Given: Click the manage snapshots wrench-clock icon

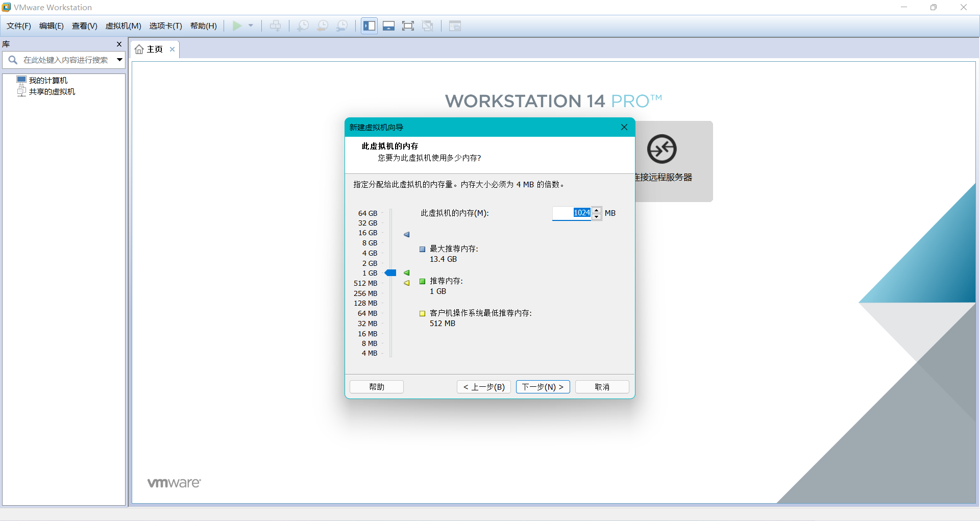Looking at the screenshot, I should click(342, 26).
